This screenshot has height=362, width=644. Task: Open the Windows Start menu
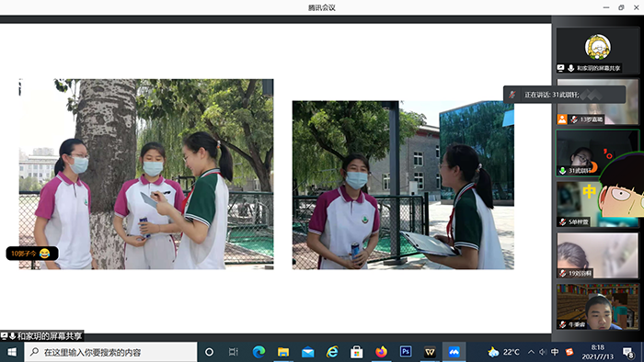pos(12,352)
